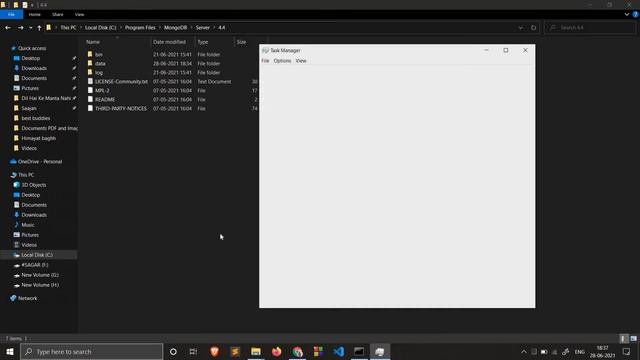Select OneDrive - Personal in the sidebar
This screenshot has height=360, width=640.
(40, 162)
